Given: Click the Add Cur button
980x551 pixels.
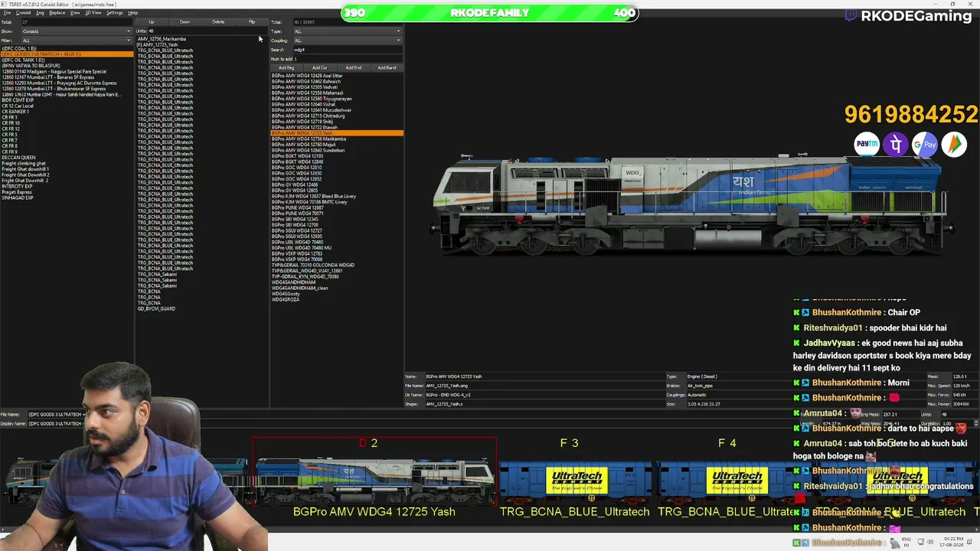Looking at the screenshot, I should coord(320,68).
